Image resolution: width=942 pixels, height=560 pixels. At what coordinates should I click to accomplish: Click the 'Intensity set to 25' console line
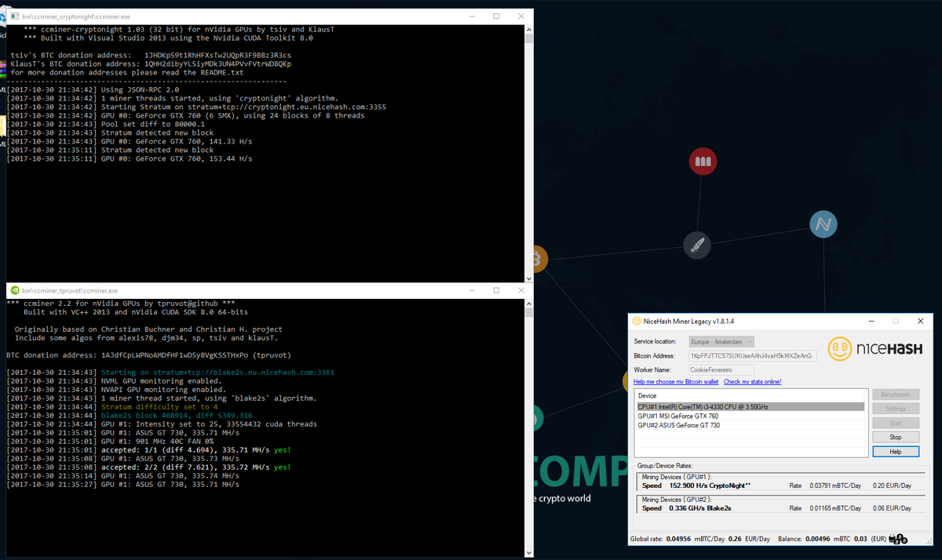162,424
